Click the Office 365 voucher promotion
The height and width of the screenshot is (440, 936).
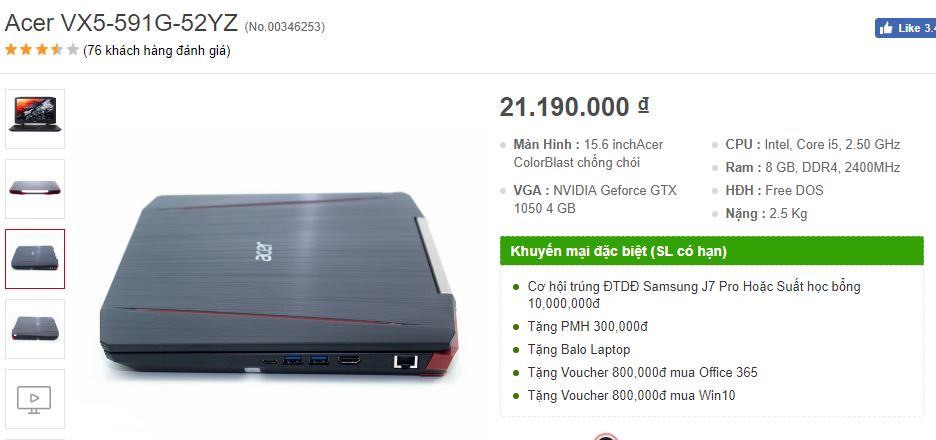(642, 373)
